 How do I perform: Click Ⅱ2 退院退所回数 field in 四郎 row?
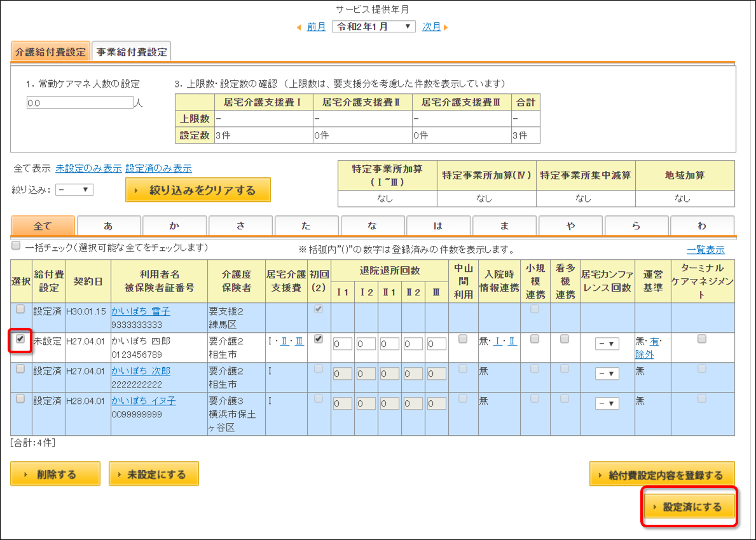pos(413,344)
